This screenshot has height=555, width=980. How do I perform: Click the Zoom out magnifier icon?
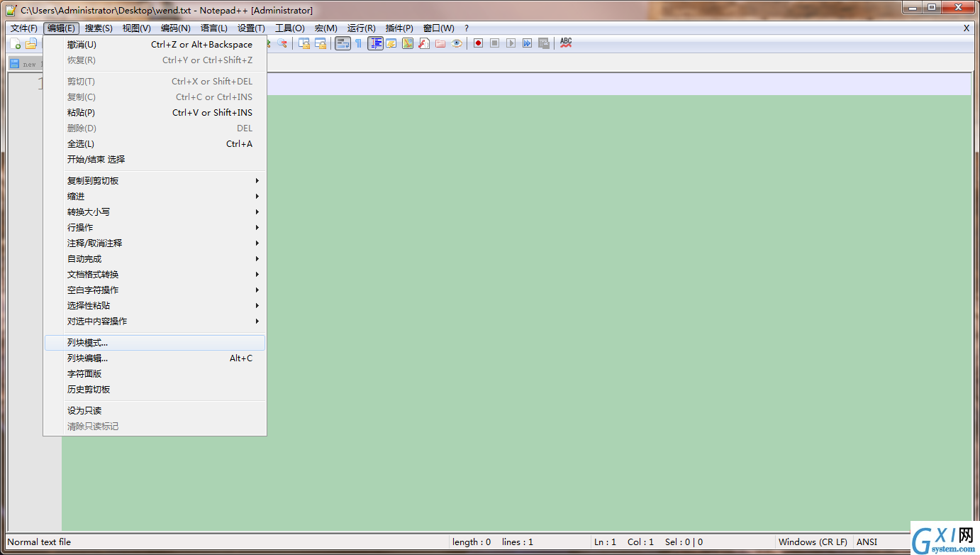(x=282, y=43)
